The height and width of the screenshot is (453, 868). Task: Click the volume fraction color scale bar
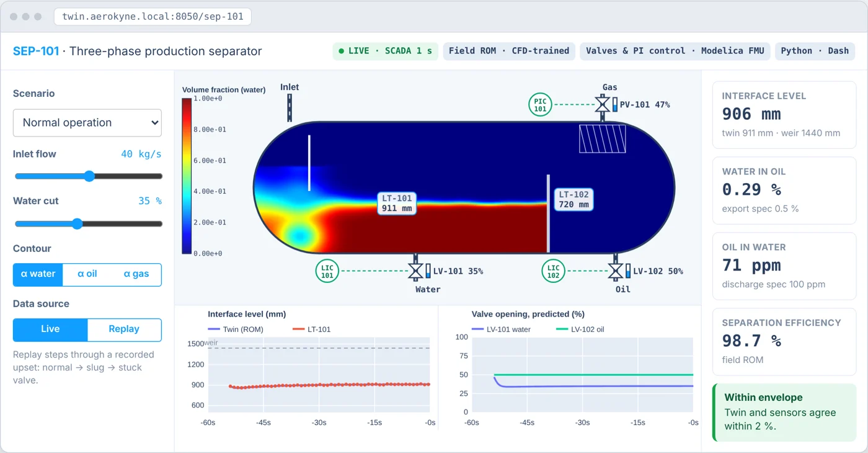click(187, 176)
